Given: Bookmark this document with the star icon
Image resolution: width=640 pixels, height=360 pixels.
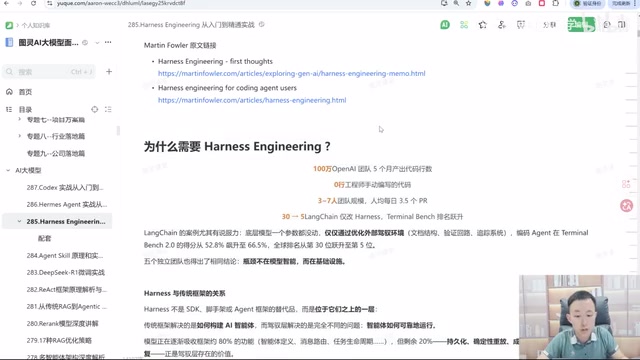Looking at the screenshot, I should click(x=483, y=25).
